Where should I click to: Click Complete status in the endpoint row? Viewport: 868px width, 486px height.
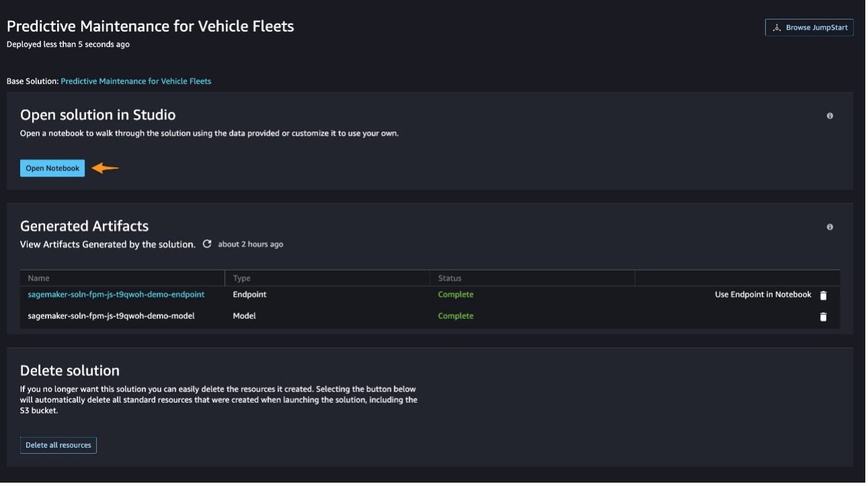click(455, 295)
